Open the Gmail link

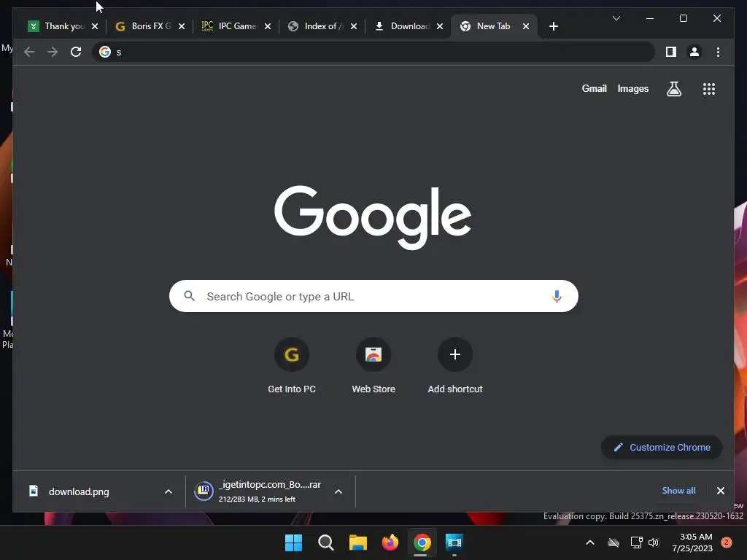tap(594, 88)
